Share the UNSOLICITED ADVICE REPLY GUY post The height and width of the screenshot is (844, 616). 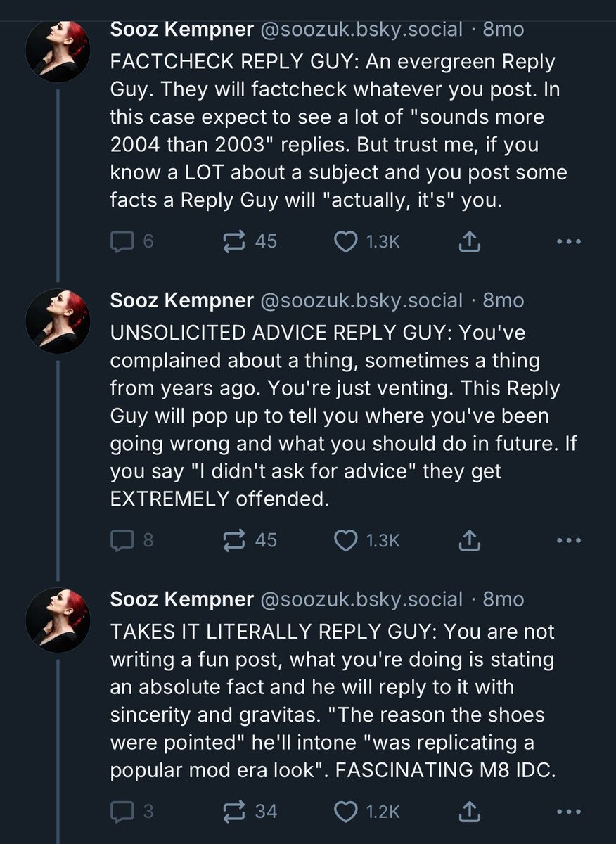pyautogui.click(x=469, y=540)
